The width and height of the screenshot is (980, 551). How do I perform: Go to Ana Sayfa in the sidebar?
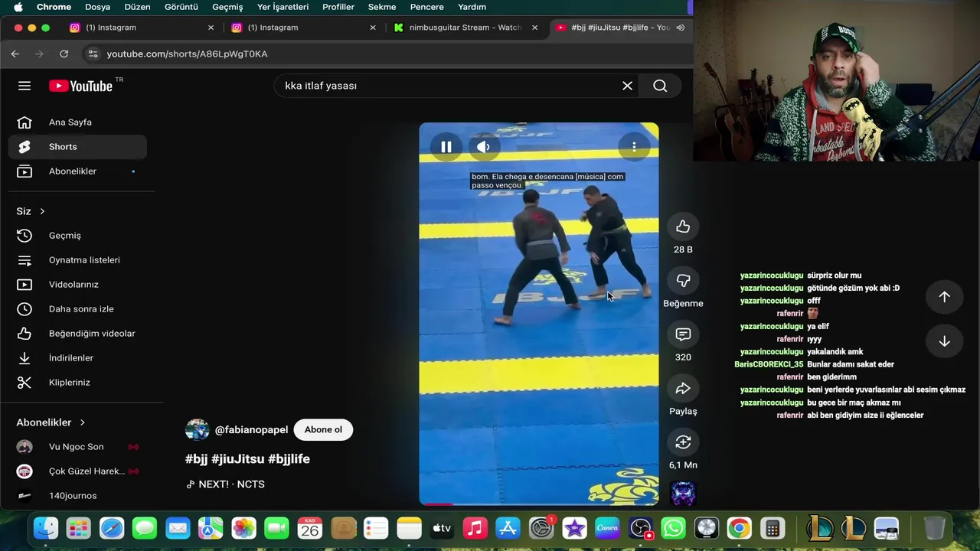click(77, 122)
